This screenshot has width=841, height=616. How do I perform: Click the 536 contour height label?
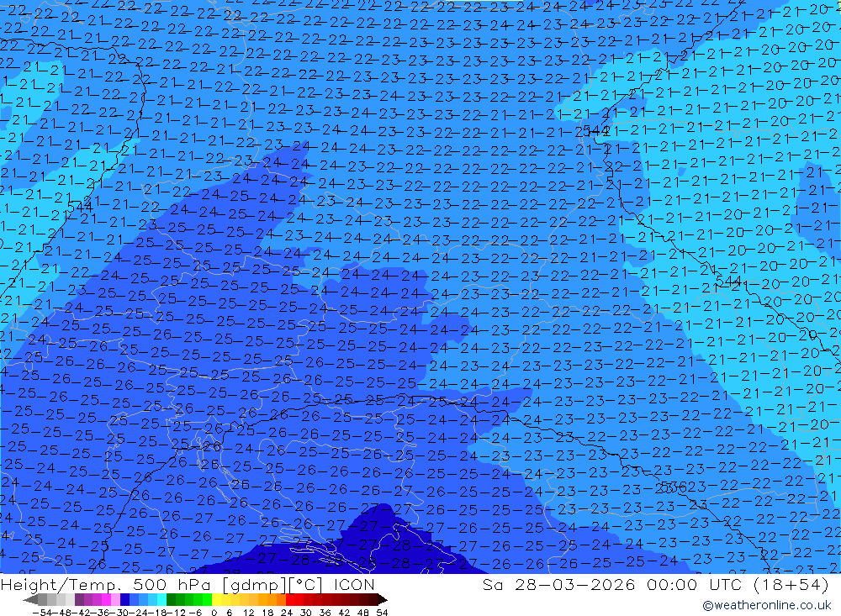[673, 487]
